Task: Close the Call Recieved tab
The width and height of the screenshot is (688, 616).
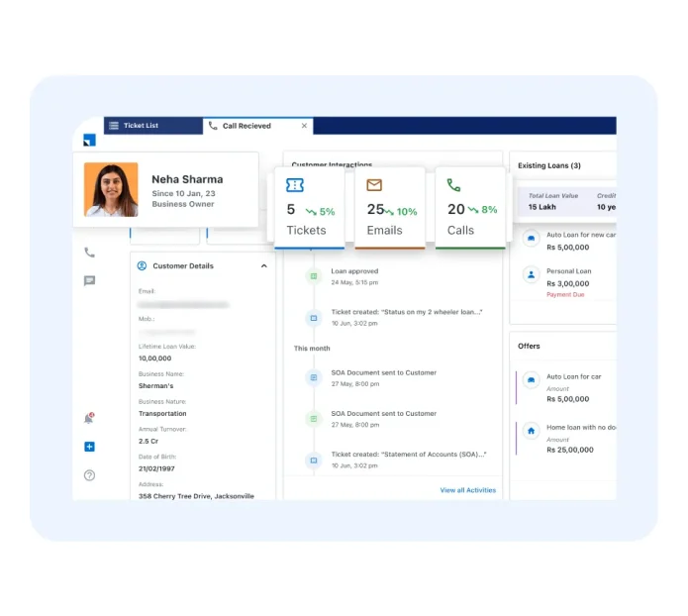Action: point(304,126)
